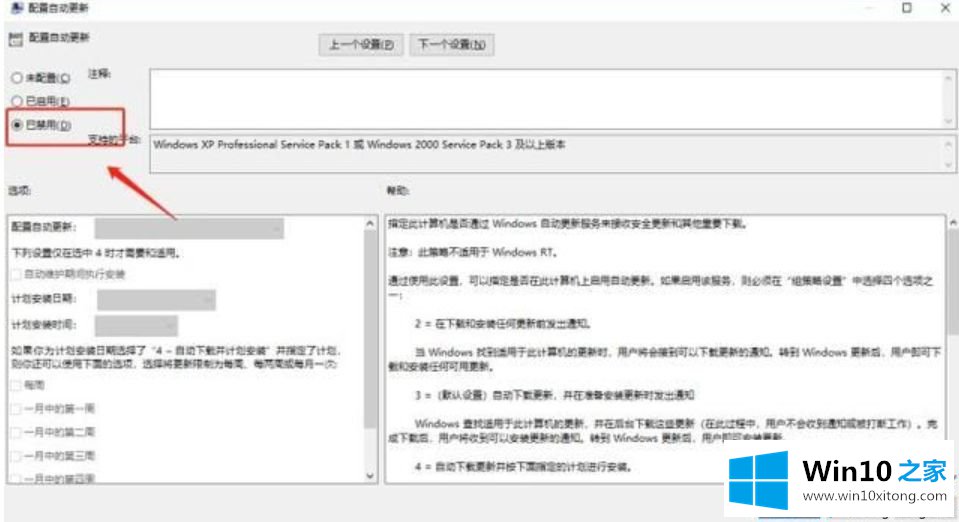Click the help line starting with 4 =
This screenshot has width=959, height=522.
523,467
